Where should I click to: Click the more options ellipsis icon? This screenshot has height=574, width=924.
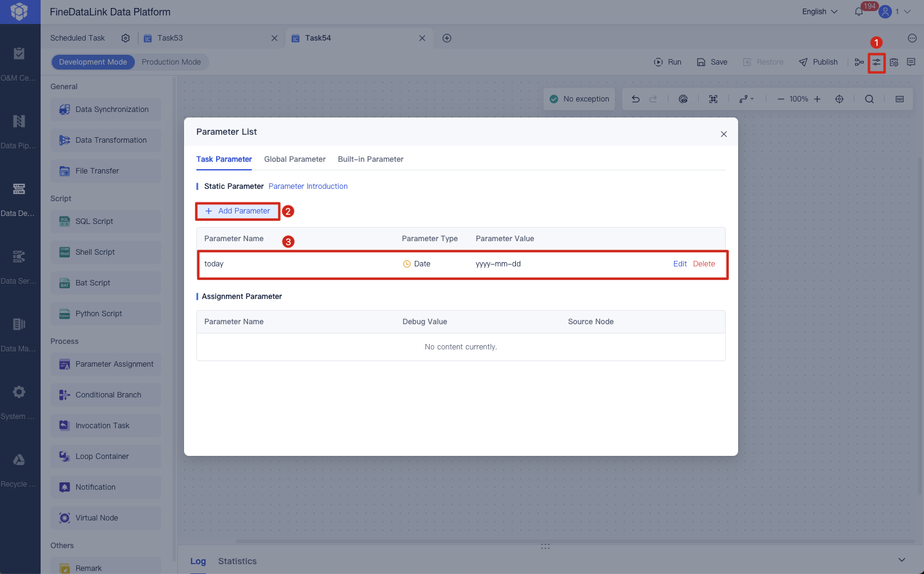pyautogui.click(x=912, y=38)
